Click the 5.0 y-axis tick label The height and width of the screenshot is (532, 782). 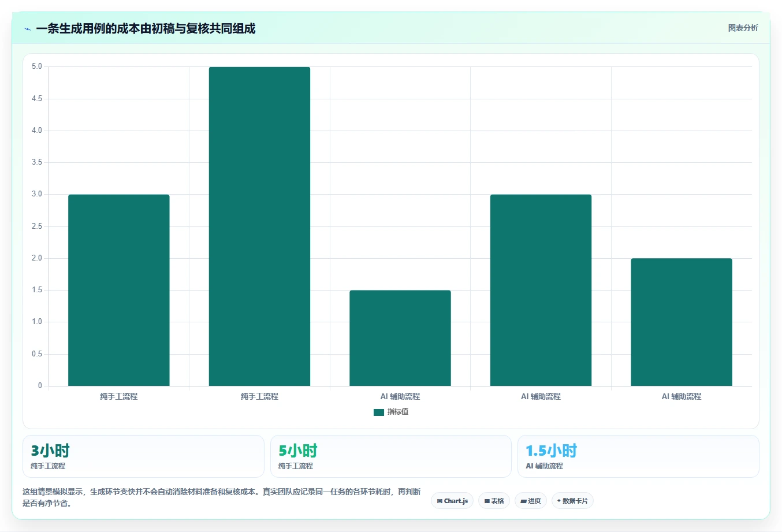pos(37,66)
